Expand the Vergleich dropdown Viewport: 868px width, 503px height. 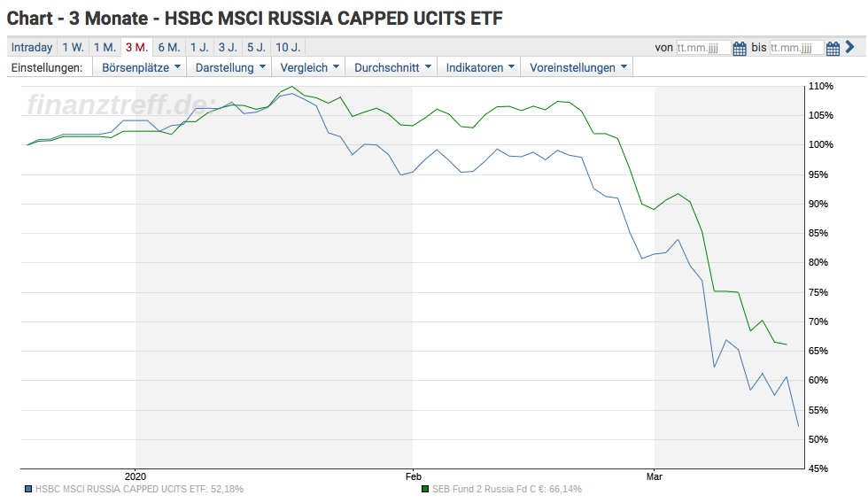tap(309, 67)
